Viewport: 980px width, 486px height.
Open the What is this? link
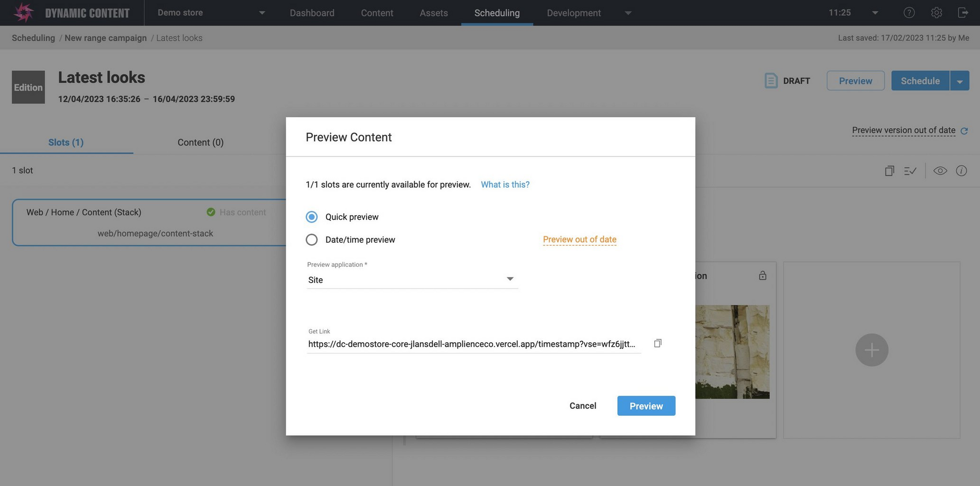click(505, 184)
